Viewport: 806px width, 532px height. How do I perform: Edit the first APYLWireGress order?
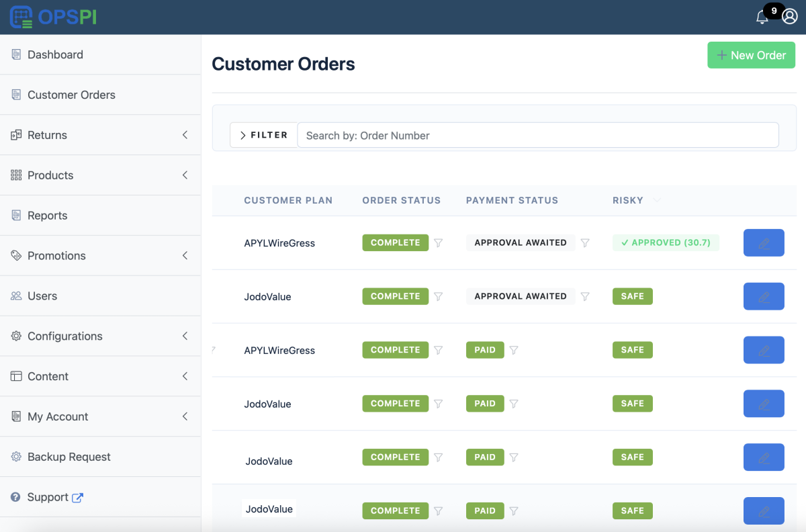[x=764, y=243]
